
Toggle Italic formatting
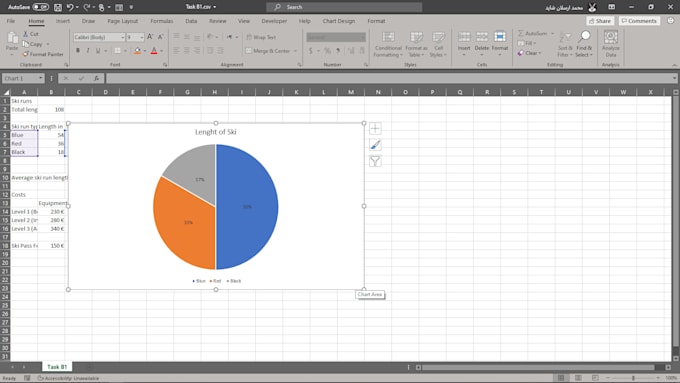[88, 51]
